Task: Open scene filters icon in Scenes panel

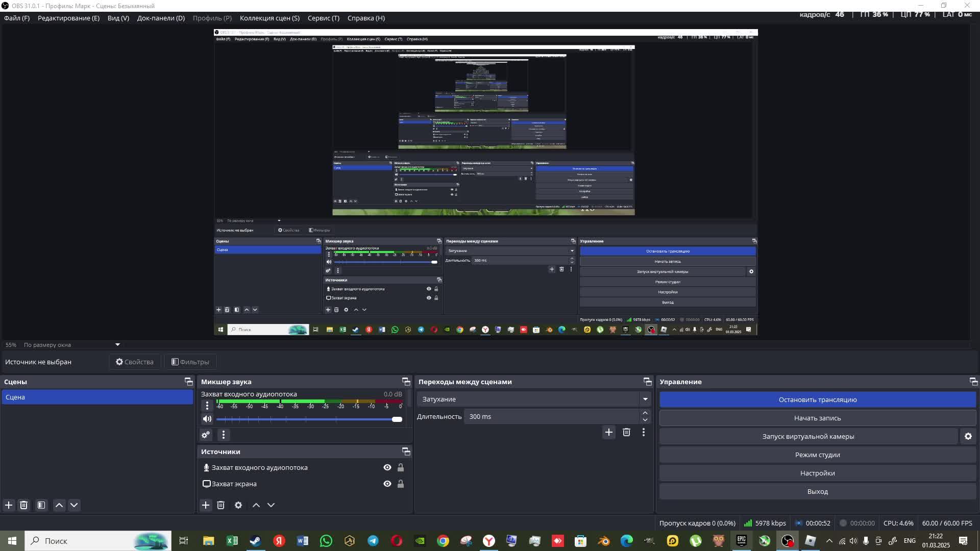Action: [x=41, y=505]
